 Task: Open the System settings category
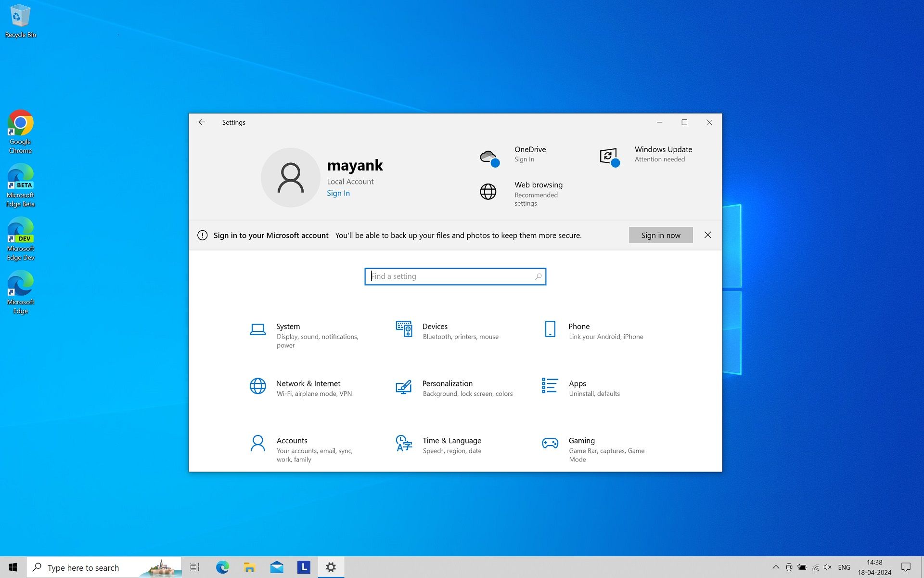coord(288,326)
